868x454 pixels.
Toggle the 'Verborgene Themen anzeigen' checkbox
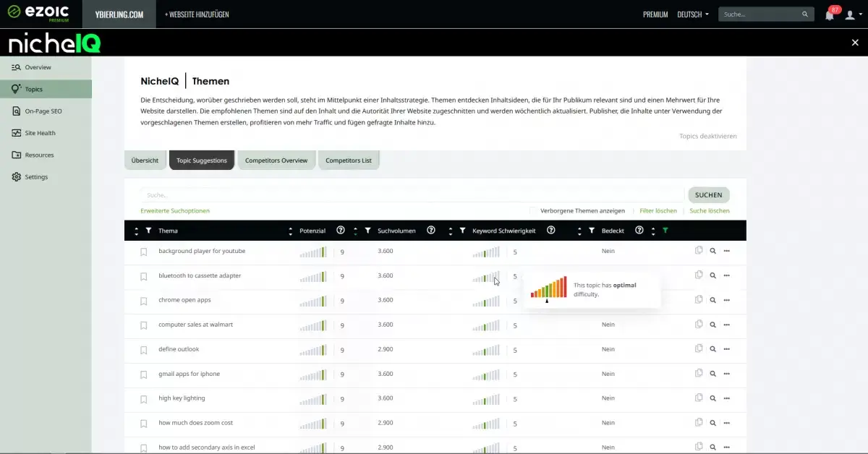coord(533,211)
